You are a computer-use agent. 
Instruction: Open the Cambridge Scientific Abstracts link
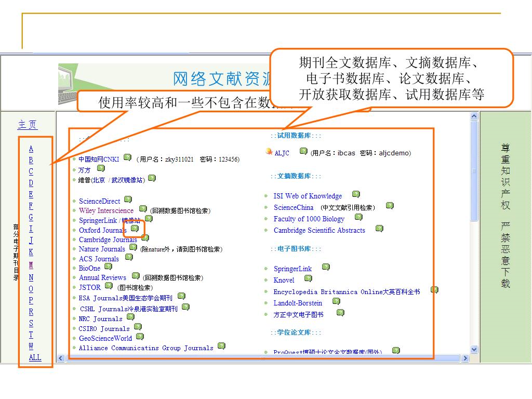[x=320, y=230]
